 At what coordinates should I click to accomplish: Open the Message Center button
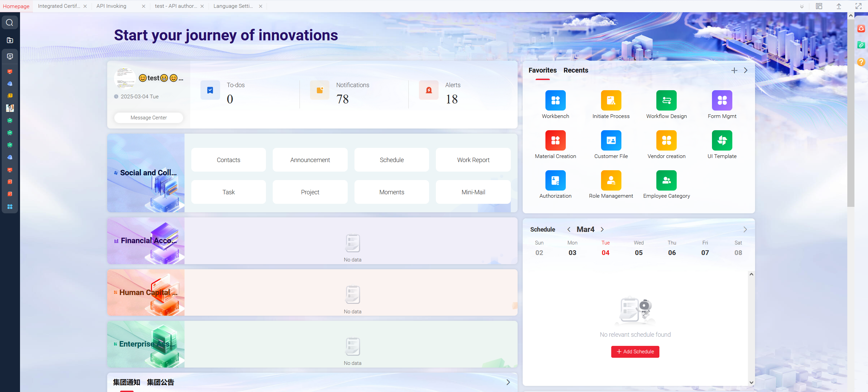(x=149, y=118)
